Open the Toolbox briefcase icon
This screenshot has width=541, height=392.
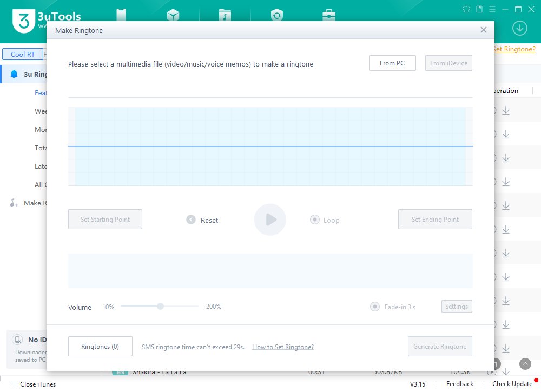coord(329,15)
